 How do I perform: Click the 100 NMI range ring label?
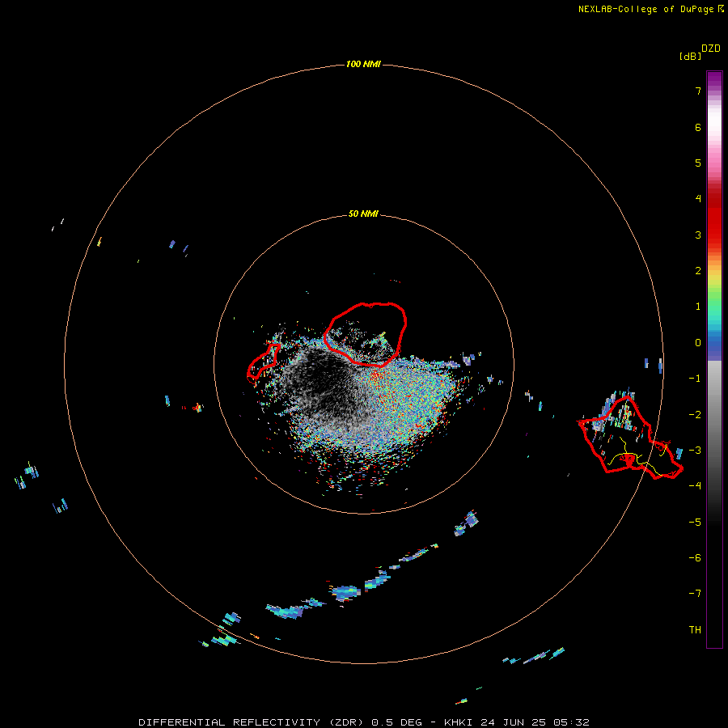363,64
